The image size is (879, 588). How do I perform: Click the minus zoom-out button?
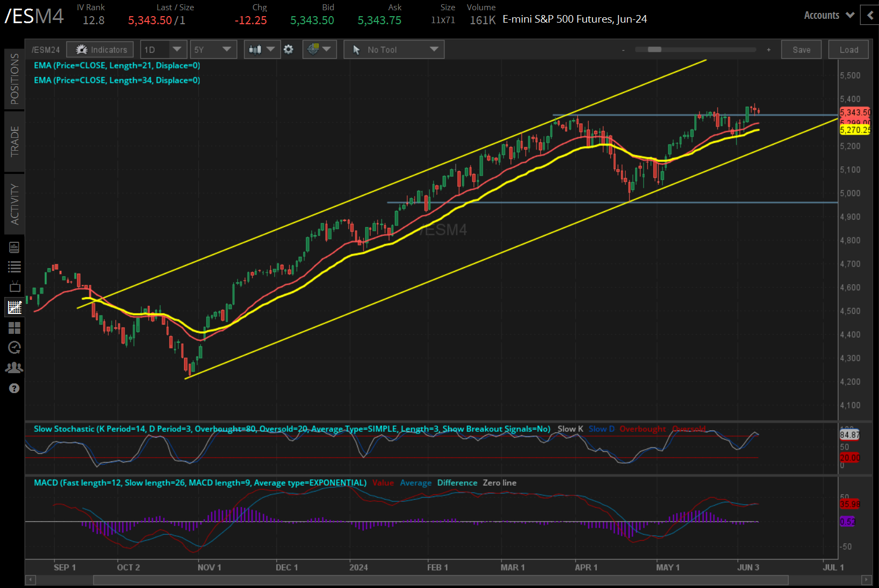pyautogui.click(x=623, y=50)
